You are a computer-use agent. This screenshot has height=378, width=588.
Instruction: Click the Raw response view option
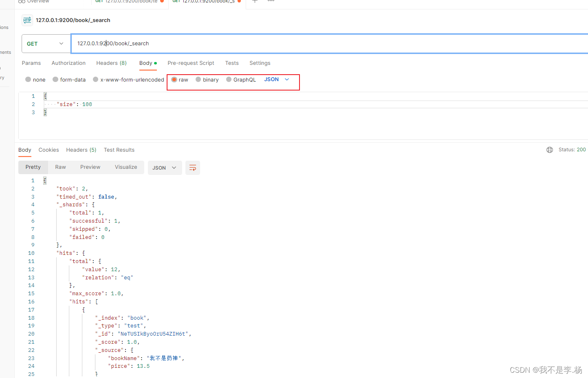[x=60, y=167]
